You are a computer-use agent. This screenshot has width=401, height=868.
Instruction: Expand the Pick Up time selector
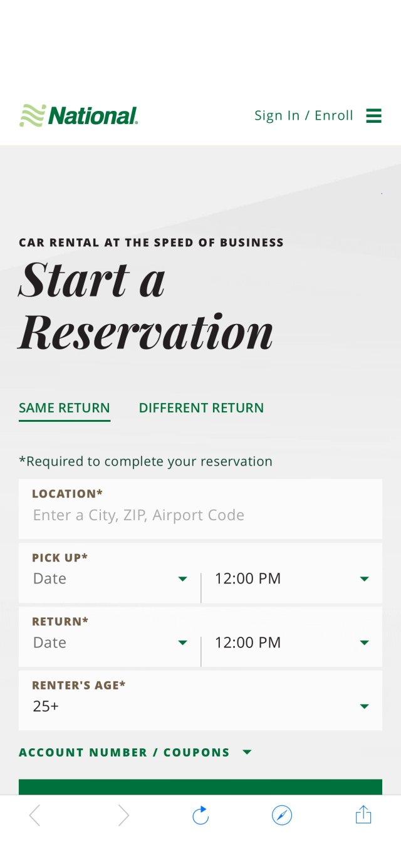tap(292, 579)
